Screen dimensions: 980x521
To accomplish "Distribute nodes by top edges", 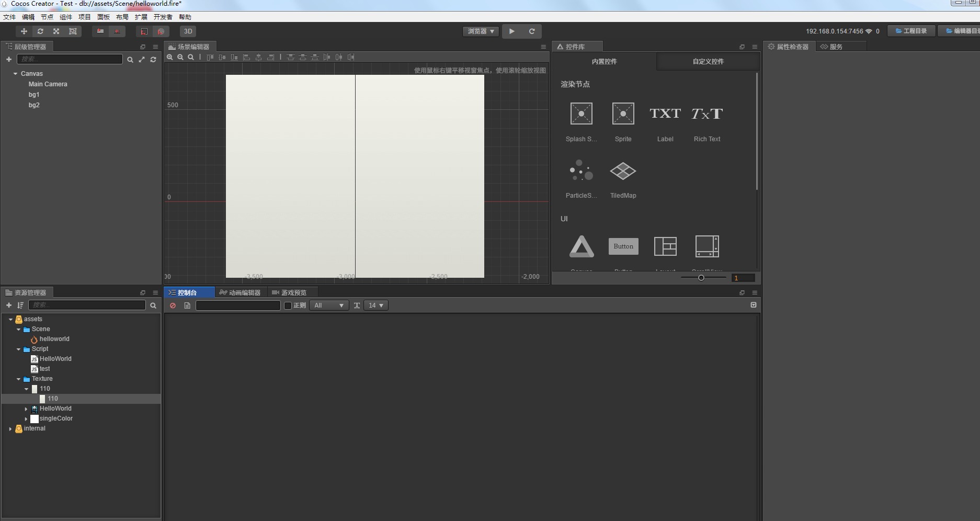I will (x=291, y=57).
